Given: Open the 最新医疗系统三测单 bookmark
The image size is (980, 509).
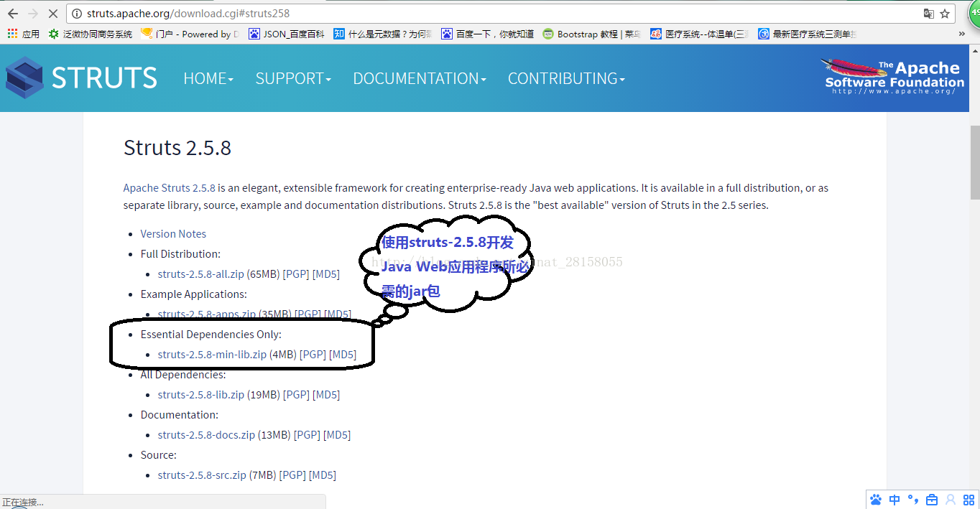Looking at the screenshot, I should coord(808,34).
